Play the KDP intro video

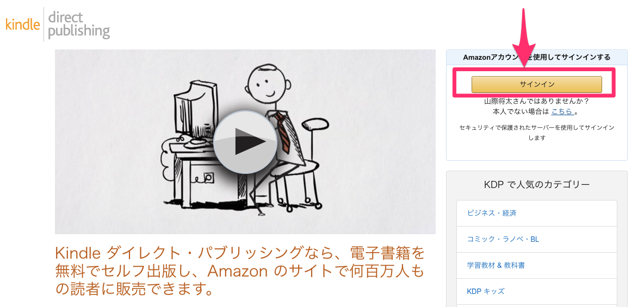click(x=245, y=142)
